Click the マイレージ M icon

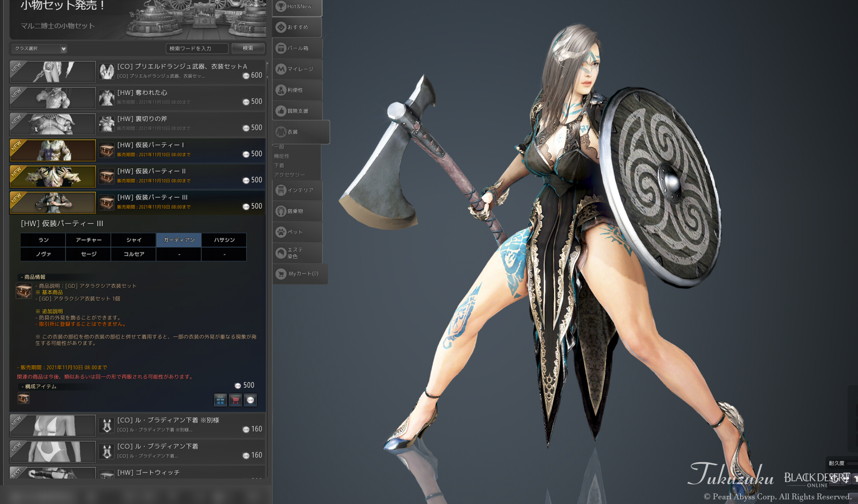coord(281,69)
